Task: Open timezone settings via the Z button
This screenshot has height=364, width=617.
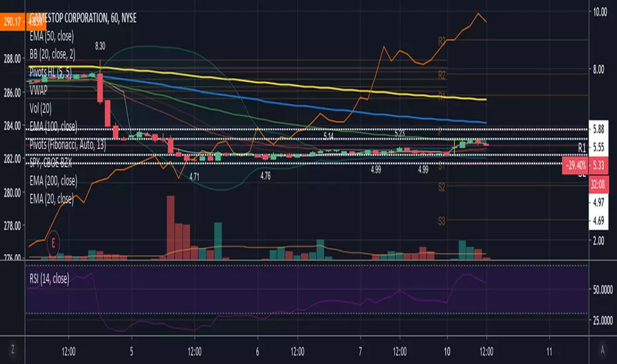Action: (13, 349)
